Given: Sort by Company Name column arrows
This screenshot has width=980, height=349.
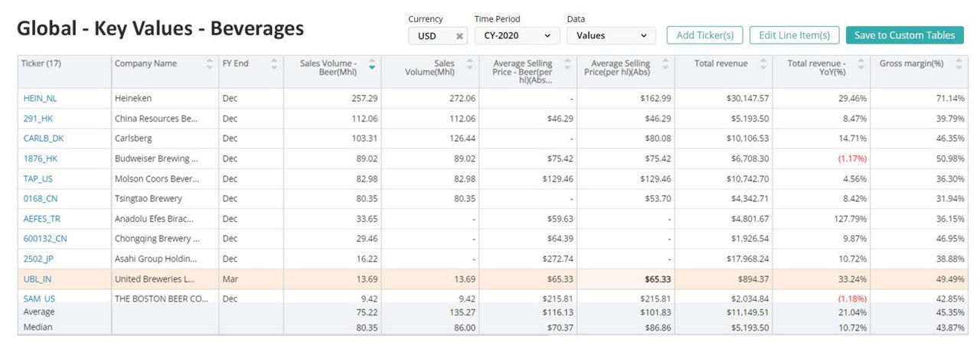Looking at the screenshot, I should coord(210,64).
